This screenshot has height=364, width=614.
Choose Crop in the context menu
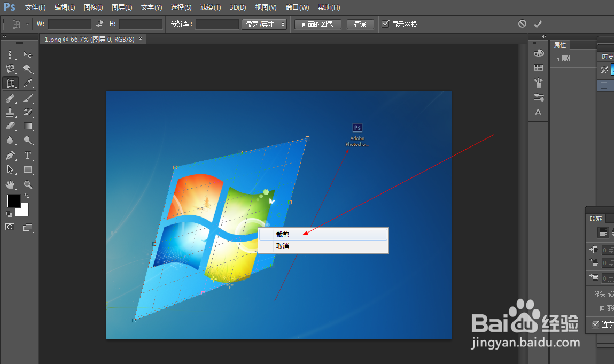point(323,234)
